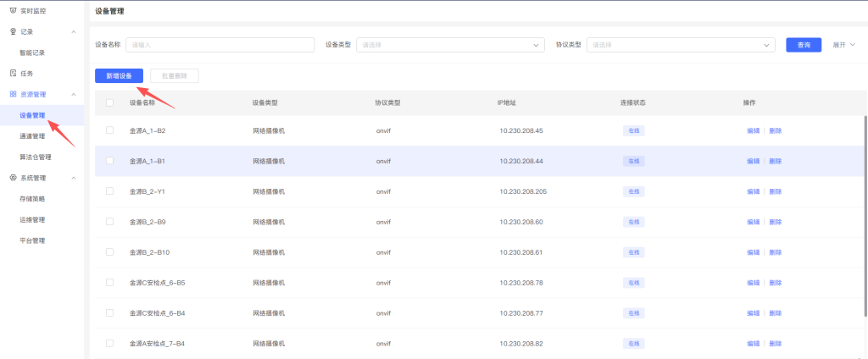
Task: Tick the checkbox for 金源B_2-Y1 row
Action: [x=109, y=191]
